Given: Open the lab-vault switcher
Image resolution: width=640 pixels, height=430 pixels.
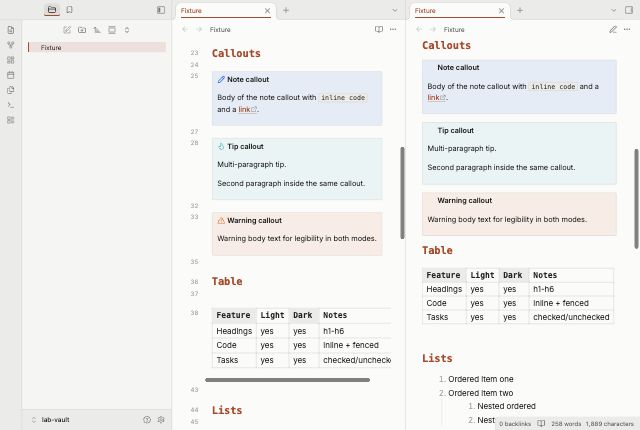Looking at the screenshot, I should 50,419.
